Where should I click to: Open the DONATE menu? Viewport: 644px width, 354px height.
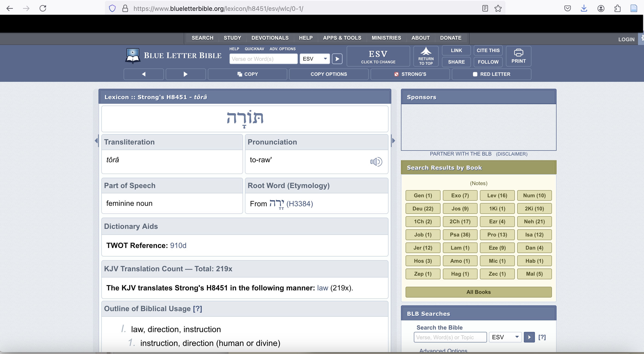click(x=450, y=38)
